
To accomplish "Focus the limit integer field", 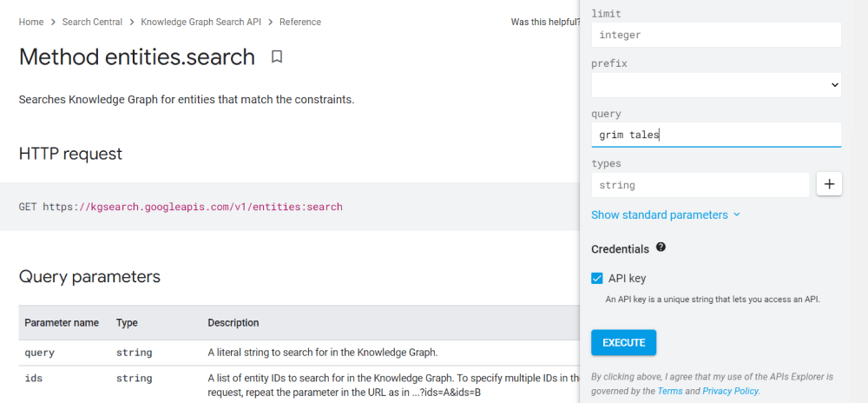I will click(x=716, y=35).
